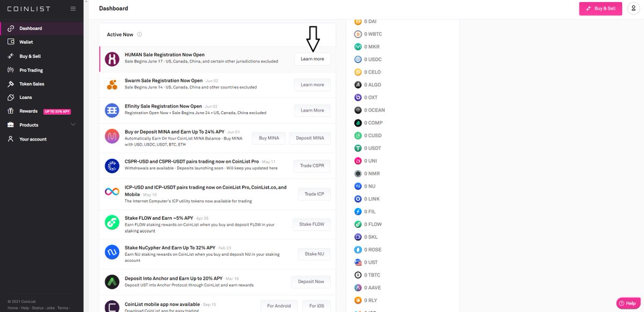The image size is (644, 312).
Task: Go to Wallet in the sidebar
Action: [x=26, y=42]
